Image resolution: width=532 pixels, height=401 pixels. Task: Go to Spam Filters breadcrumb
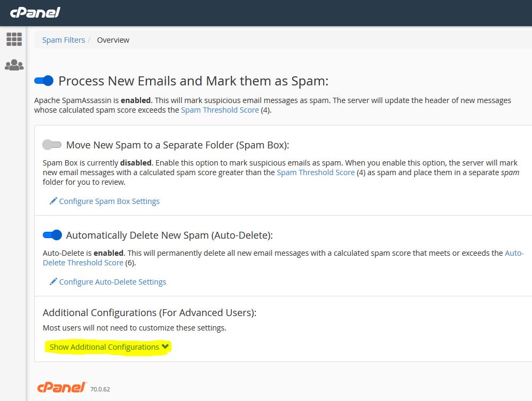[64, 40]
